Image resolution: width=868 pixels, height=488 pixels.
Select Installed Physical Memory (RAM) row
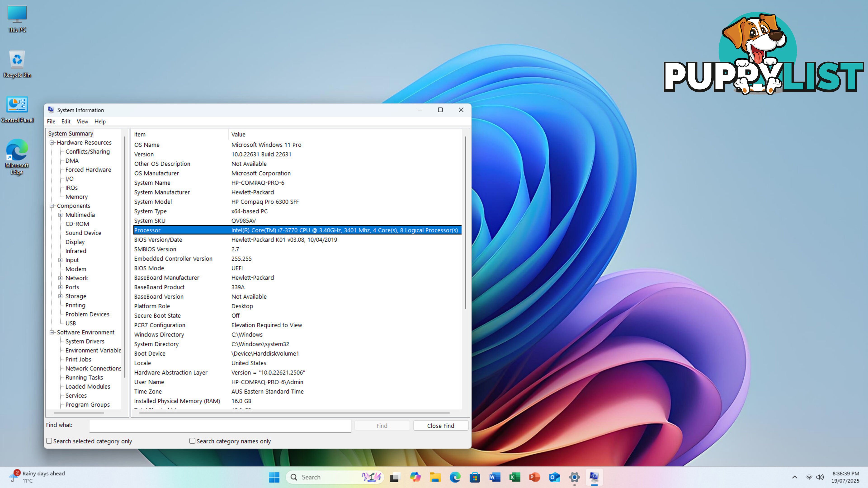point(297,401)
